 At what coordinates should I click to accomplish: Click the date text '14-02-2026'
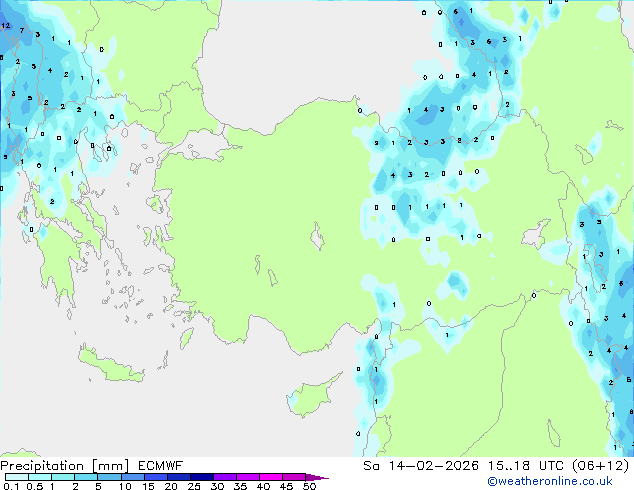434,466
